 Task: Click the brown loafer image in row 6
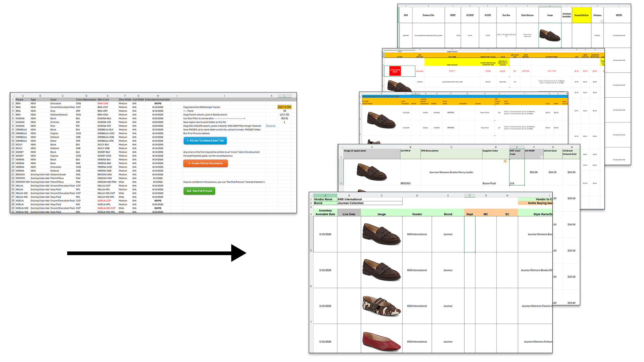[x=381, y=270]
